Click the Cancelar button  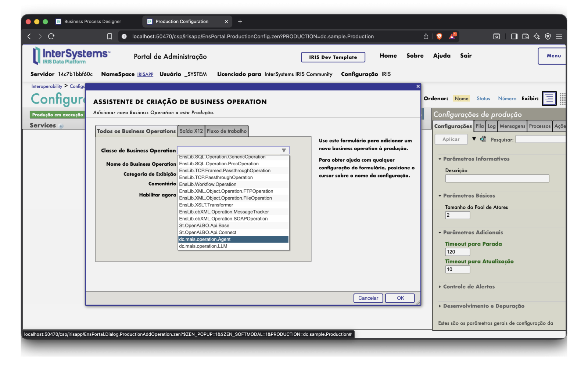[x=368, y=298]
